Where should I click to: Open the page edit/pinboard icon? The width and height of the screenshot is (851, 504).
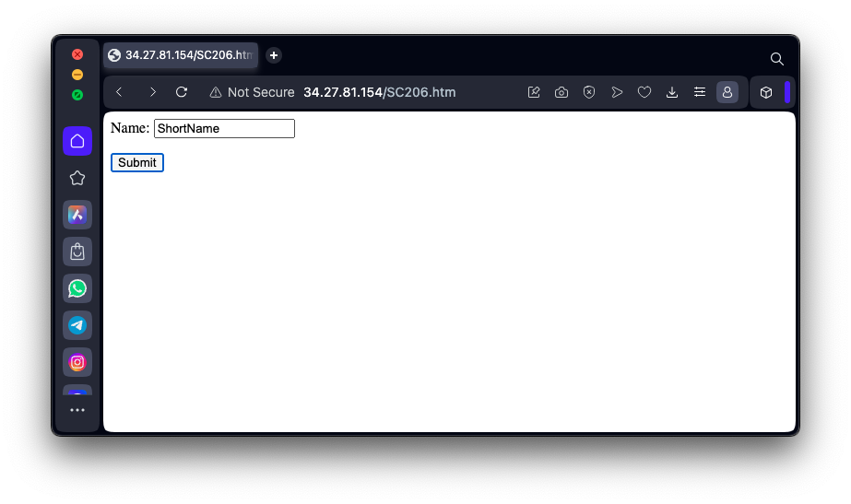coord(534,92)
